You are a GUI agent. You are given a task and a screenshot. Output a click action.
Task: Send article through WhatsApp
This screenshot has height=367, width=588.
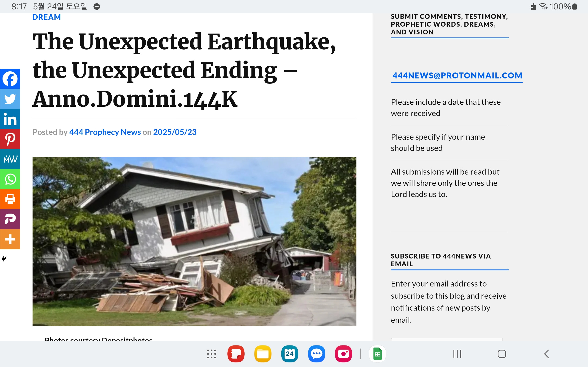point(10,179)
